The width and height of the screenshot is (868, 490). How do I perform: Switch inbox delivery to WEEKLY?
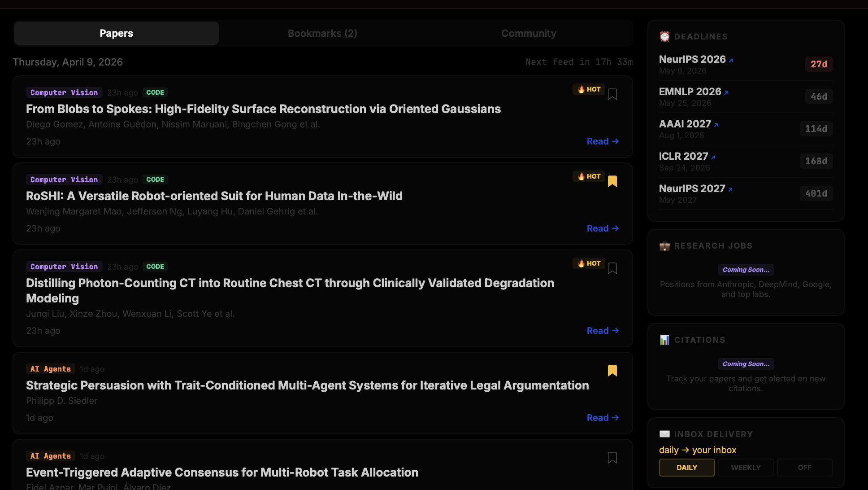coord(746,467)
